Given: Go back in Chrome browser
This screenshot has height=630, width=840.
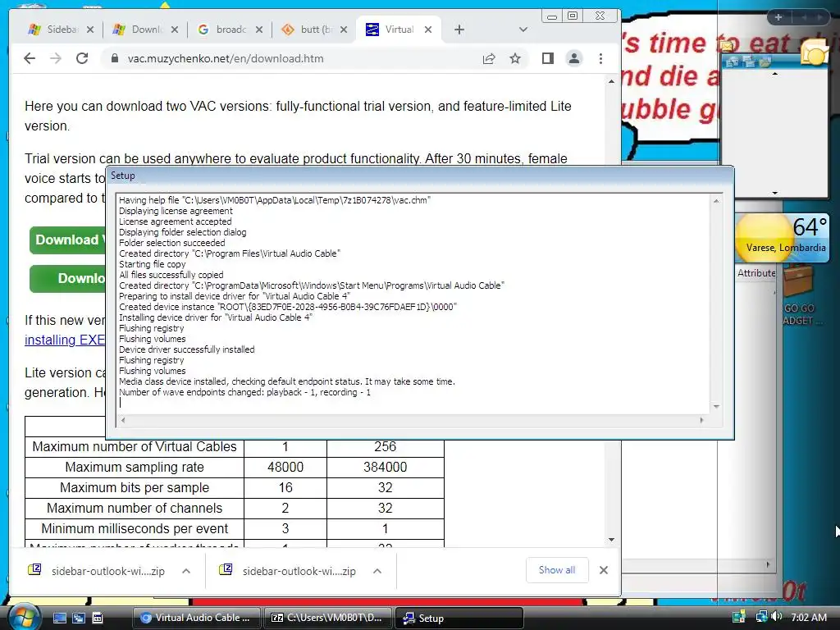Looking at the screenshot, I should click(30, 58).
